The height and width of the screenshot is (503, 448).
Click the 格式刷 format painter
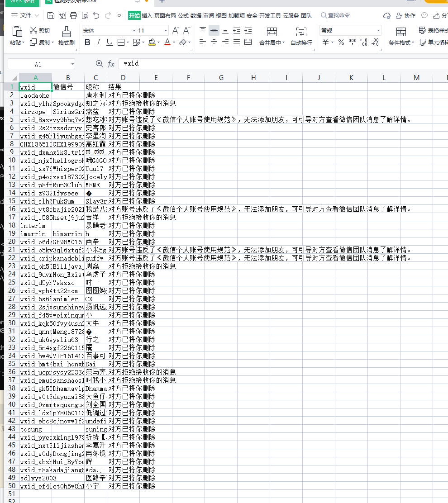[67, 36]
